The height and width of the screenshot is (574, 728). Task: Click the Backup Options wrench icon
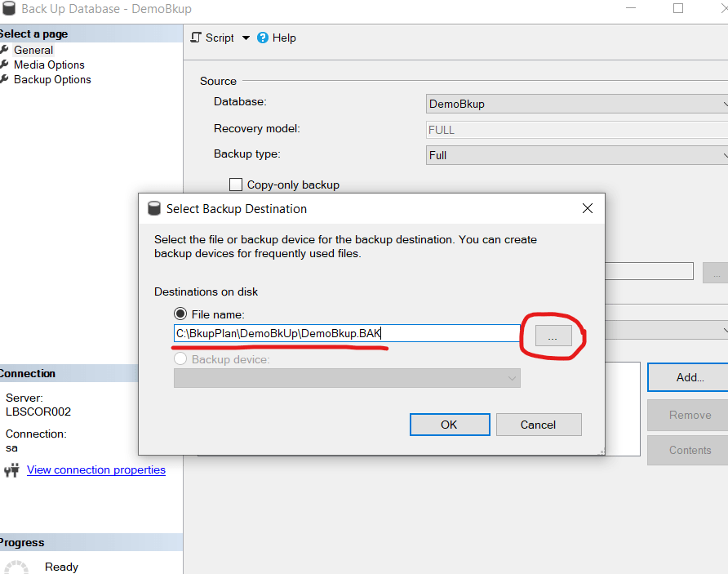pos(5,79)
